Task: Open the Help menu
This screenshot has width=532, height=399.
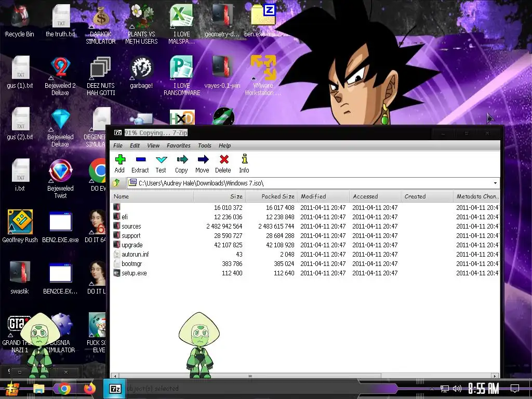Action: (224, 145)
